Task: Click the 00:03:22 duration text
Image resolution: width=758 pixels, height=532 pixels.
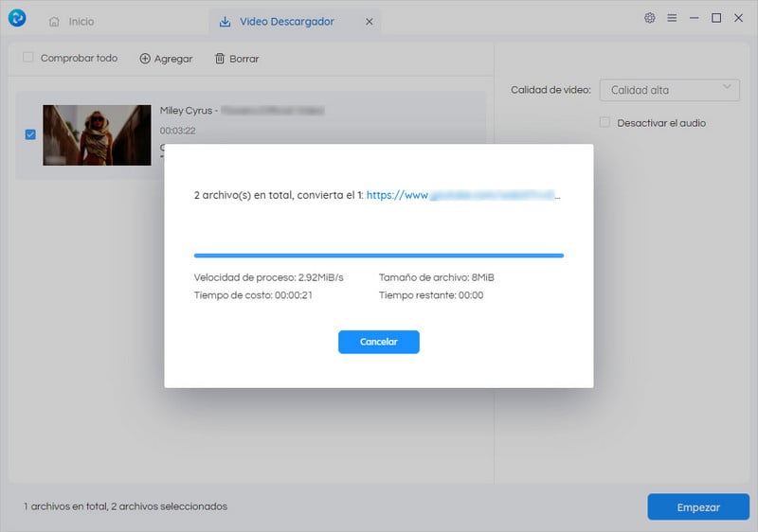Action: [x=177, y=131]
